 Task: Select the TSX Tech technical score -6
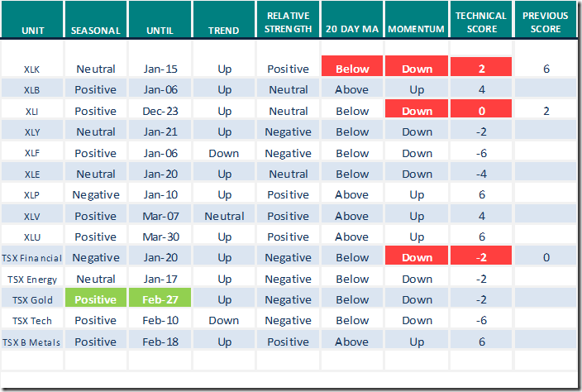481,320
